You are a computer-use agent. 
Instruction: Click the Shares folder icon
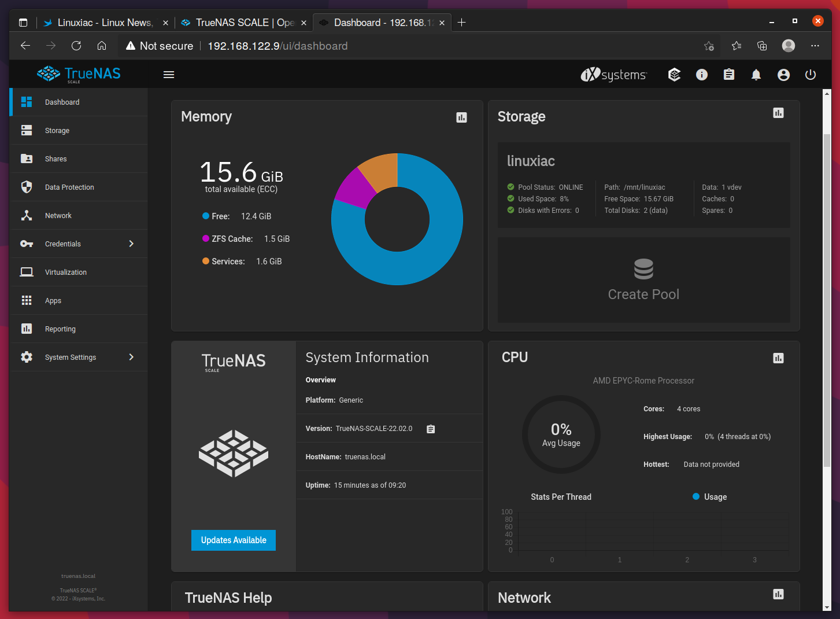click(x=27, y=159)
